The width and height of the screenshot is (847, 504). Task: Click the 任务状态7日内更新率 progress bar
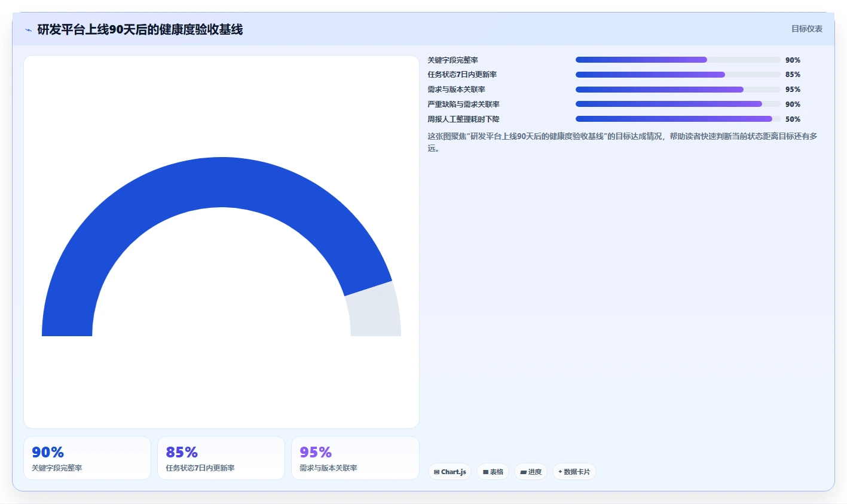[678, 75]
